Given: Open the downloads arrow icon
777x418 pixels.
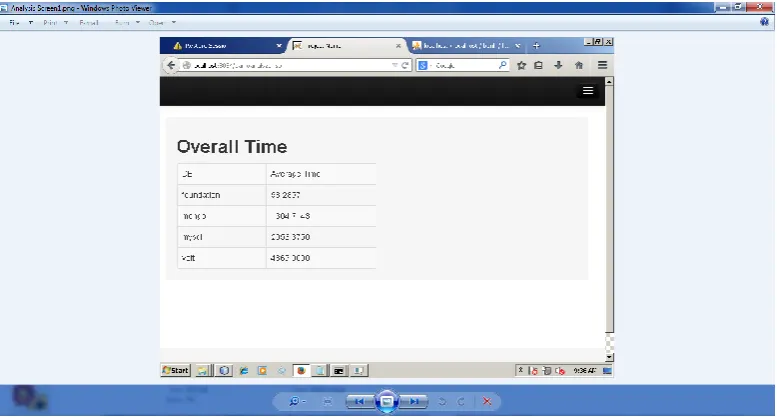Looking at the screenshot, I should pos(558,65).
